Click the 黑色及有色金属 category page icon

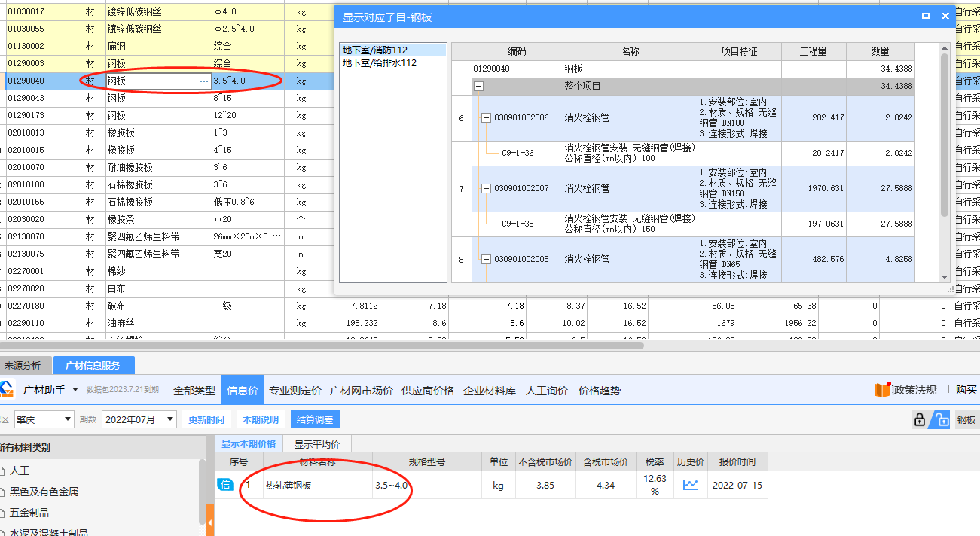2,492
